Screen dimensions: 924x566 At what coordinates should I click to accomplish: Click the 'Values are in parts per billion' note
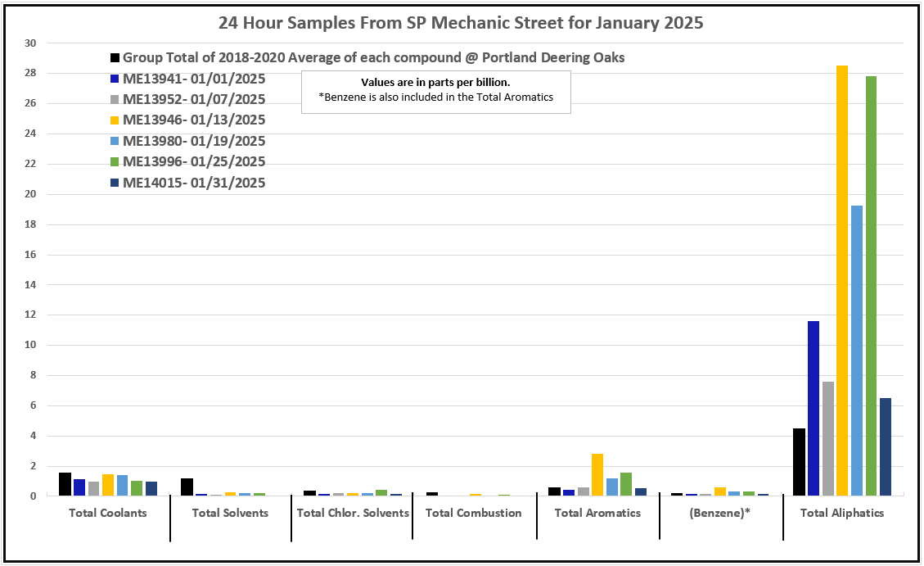point(435,83)
